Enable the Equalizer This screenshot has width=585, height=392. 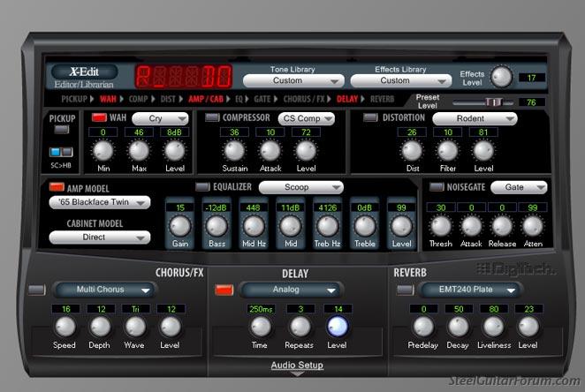203,187
